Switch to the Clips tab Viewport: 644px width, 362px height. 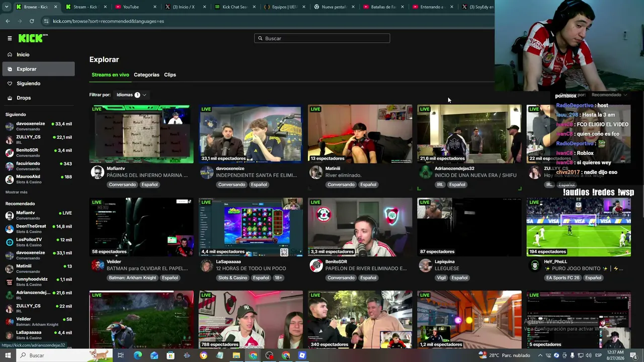coord(170,75)
